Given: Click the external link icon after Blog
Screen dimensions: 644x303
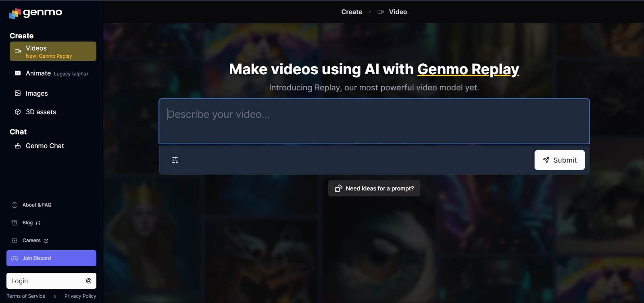Looking at the screenshot, I should pyautogui.click(x=38, y=223).
